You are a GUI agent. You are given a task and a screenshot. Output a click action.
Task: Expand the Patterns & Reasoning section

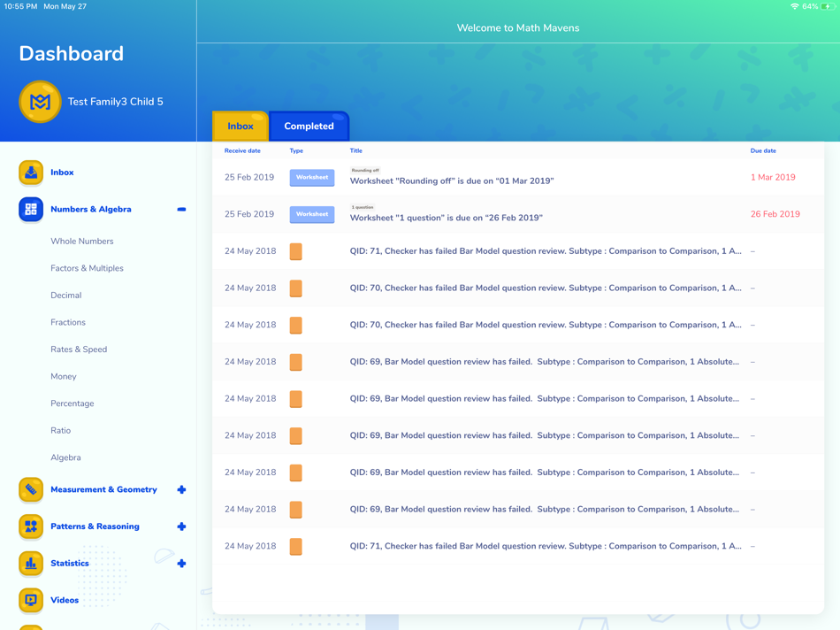(x=181, y=526)
